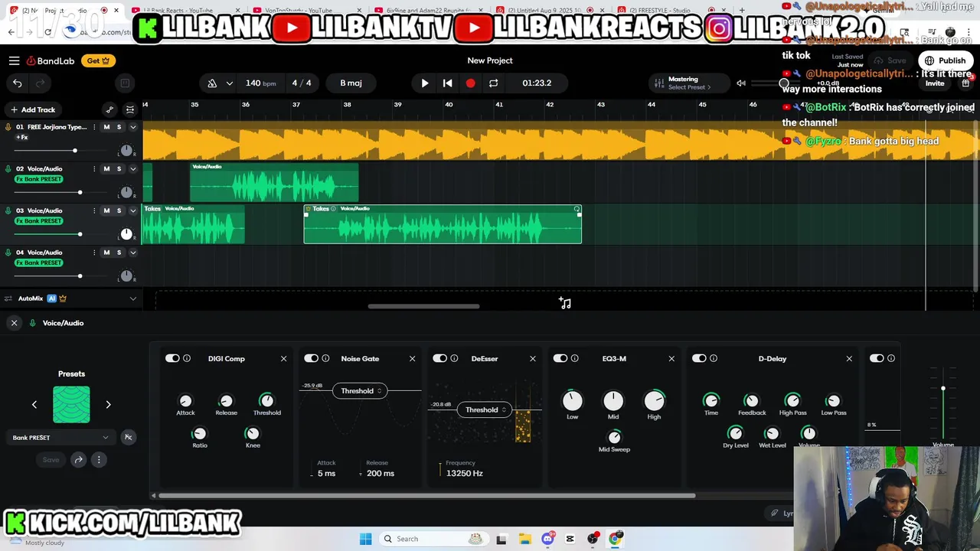The width and height of the screenshot is (980, 551).
Task: Expand track 01 chevron
Action: (x=132, y=127)
